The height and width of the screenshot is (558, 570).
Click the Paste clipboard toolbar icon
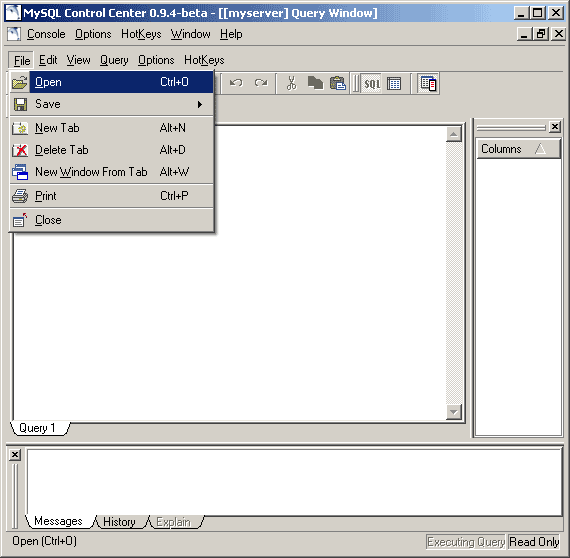[338, 83]
